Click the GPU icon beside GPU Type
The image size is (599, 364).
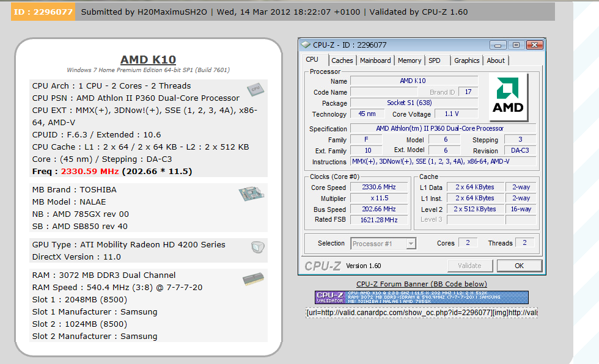click(258, 247)
